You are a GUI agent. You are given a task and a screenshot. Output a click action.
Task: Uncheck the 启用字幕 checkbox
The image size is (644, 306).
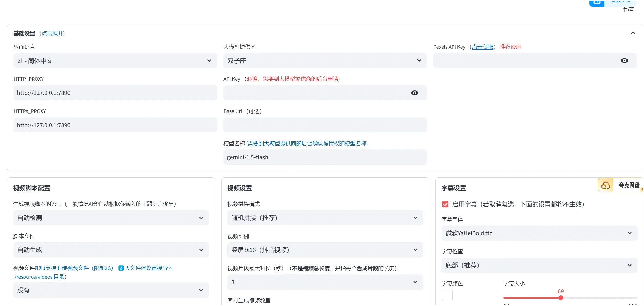(x=445, y=204)
